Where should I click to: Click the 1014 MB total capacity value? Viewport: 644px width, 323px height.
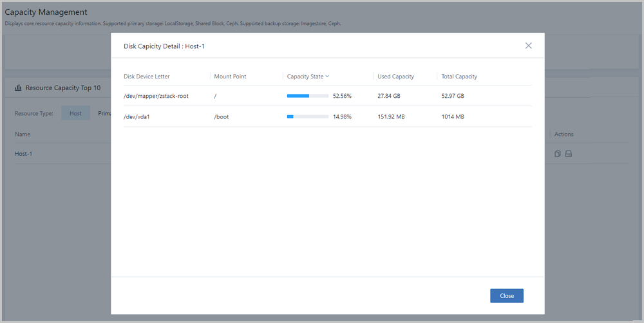[x=453, y=116]
